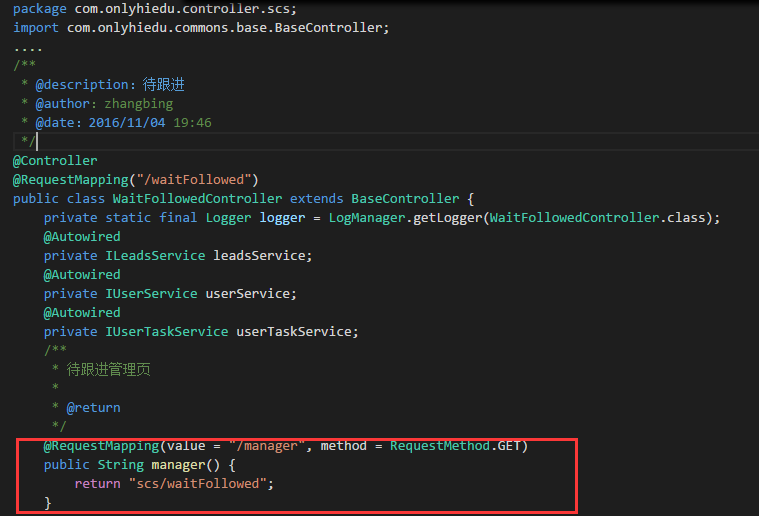
Task: Click the import BaseController line
Action: 201,28
